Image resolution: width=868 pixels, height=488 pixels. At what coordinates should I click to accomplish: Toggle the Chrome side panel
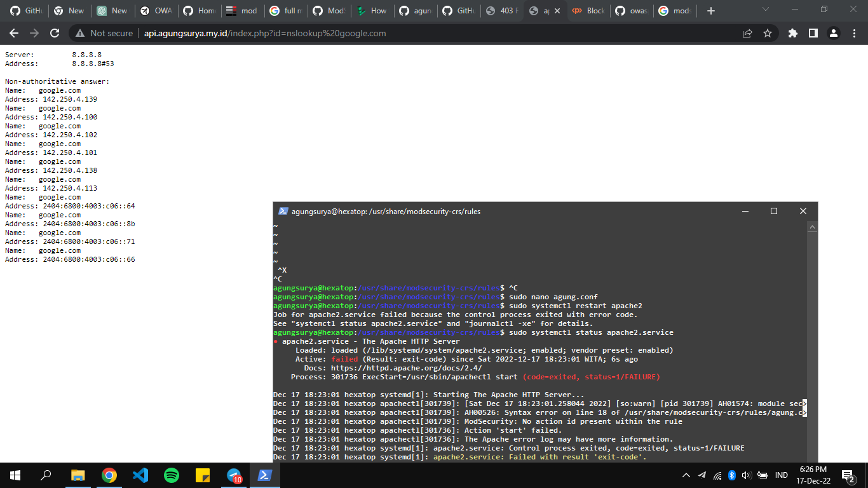pyautogui.click(x=813, y=33)
